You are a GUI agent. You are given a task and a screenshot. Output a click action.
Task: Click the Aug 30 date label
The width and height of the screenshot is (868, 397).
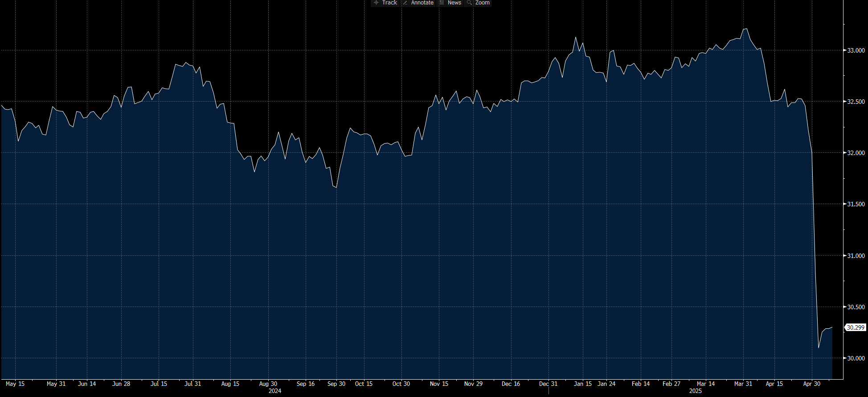[x=268, y=384]
